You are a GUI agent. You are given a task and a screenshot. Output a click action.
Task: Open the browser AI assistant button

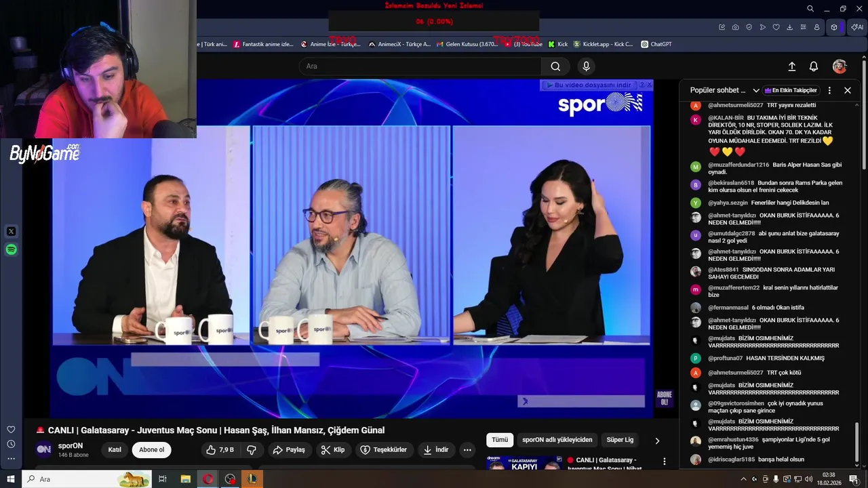pyautogui.click(x=857, y=27)
